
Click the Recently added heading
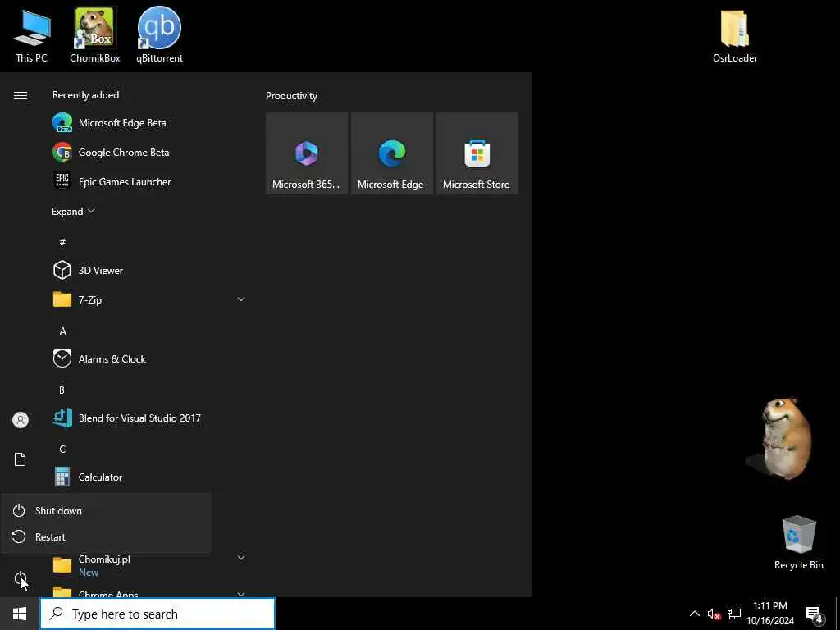pos(85,95)
